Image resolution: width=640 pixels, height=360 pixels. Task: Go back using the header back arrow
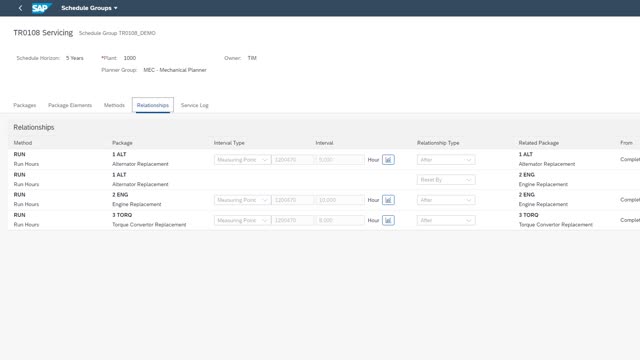click(20, 8)
